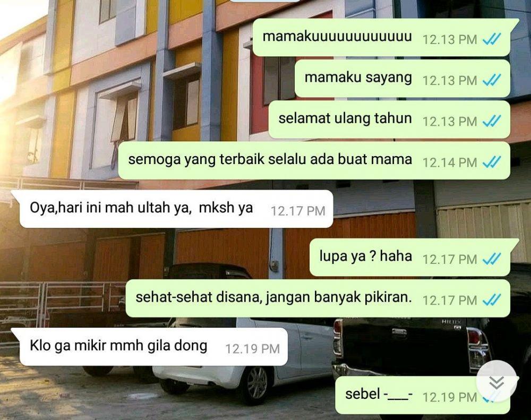Select received message 'Klo ga mikir mmh gila dong'
531x420 pixels.
149,347
